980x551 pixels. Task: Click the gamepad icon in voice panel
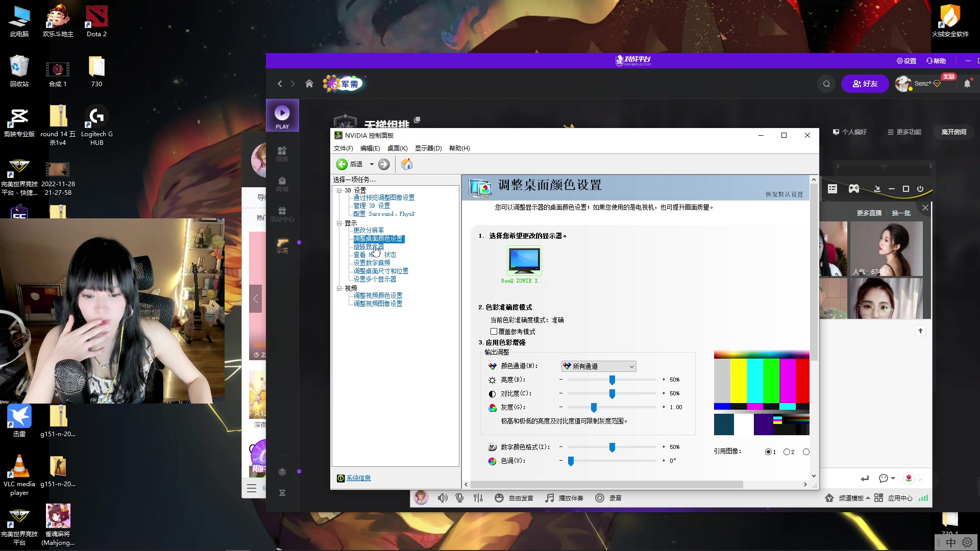point(854,189)
